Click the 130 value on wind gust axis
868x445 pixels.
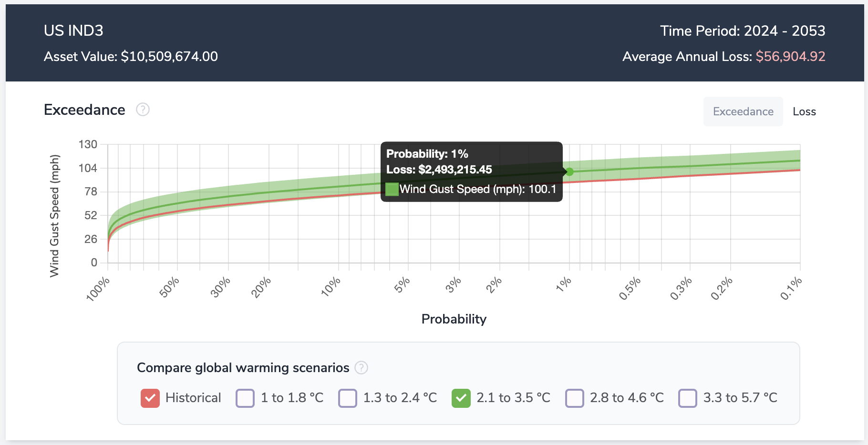[88, 144]
